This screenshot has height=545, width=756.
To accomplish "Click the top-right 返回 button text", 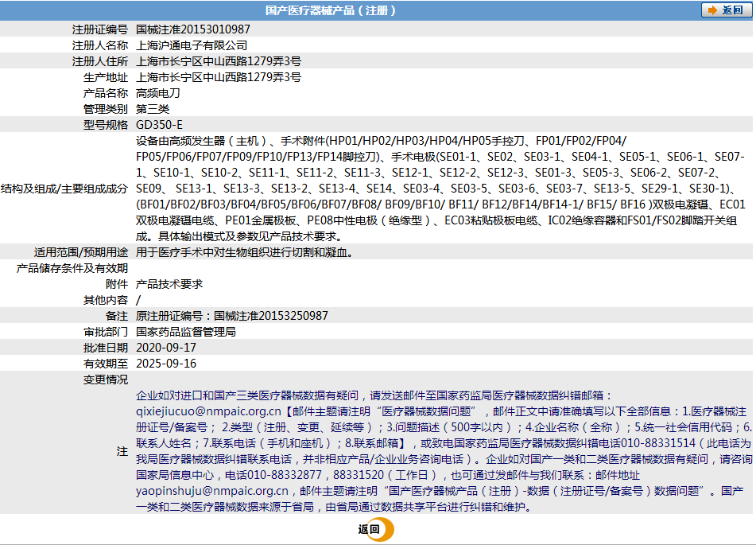I will pos(732,10).
